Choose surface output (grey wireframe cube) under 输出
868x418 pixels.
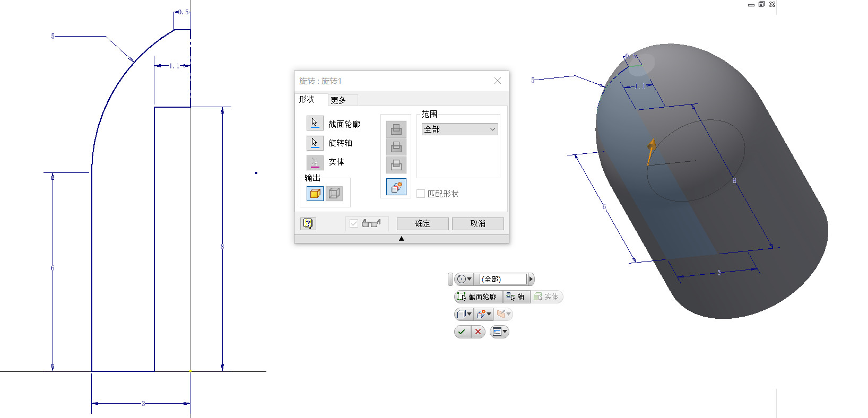click(334, 194)
